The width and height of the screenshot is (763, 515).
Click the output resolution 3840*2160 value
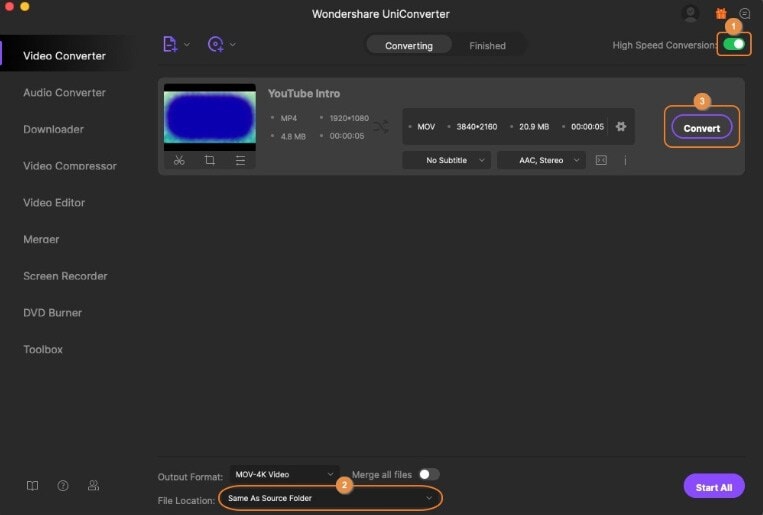coord(477,127)
